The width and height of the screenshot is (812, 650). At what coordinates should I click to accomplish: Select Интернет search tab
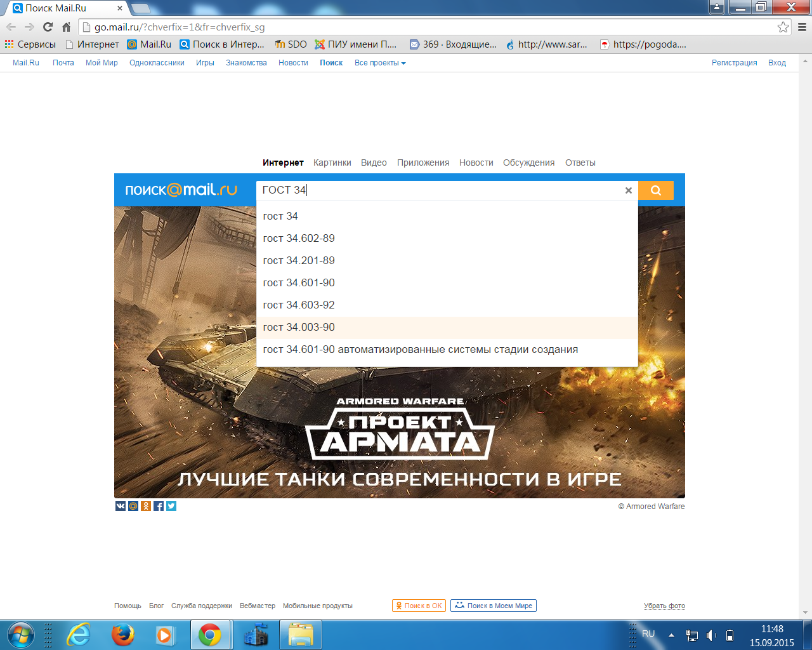tap(283, 162)
